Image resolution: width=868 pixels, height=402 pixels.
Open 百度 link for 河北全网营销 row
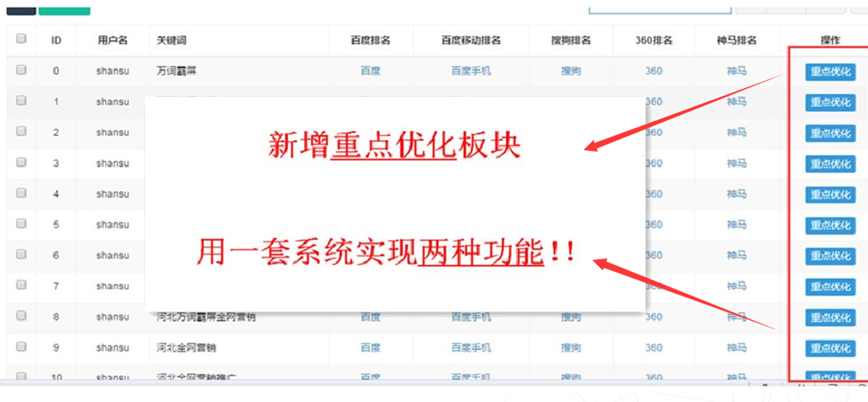[370, 348]
